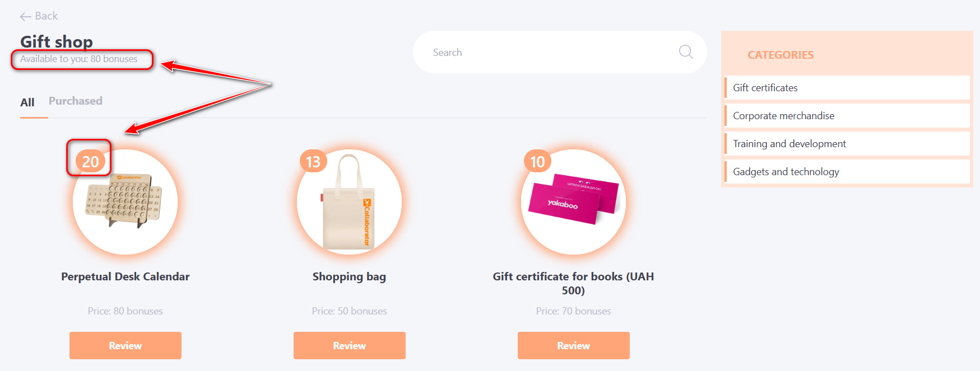Click the Perpetual Desk Calendar title
Screen dimensions: 980x371
point(125,276)
